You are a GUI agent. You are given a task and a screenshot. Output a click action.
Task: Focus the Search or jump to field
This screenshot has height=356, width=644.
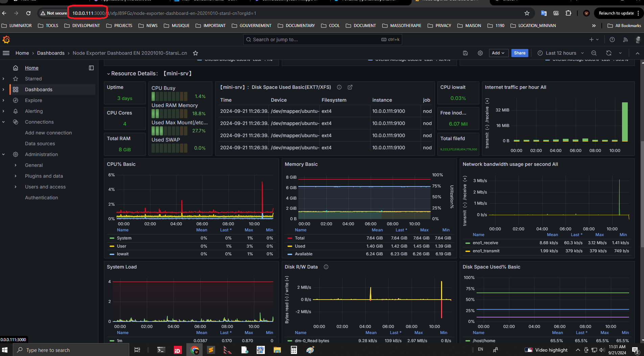click(x=322, y=40)
